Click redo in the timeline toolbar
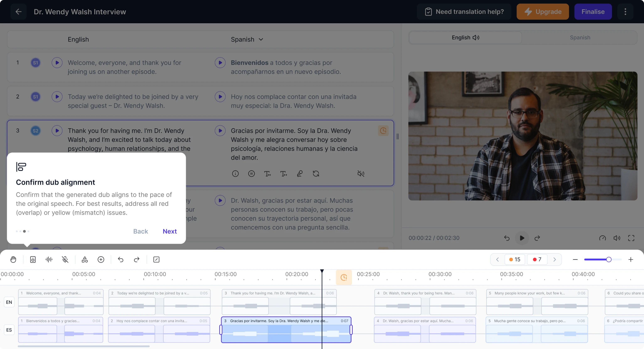The width and height of the screenshot is (644, 349). pos(137,259)
